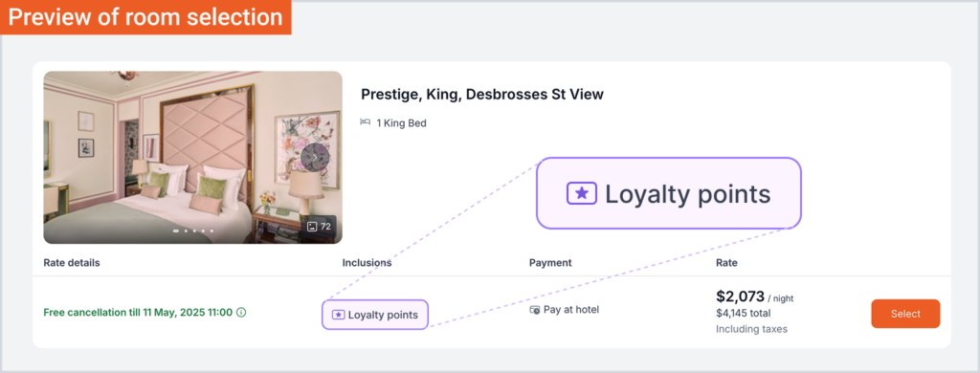Click the info icon beside free cancellation
980x373 pixels.
(x=241, y=313)
